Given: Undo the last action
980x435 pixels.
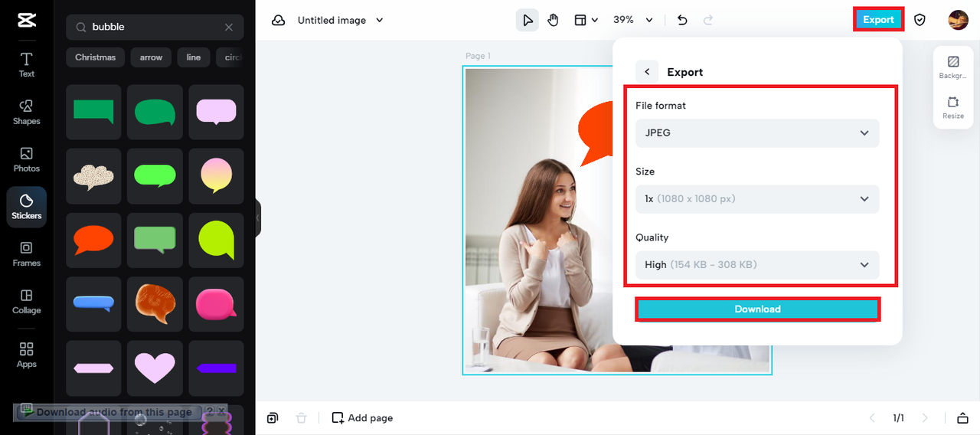Looking at the screenshot, I should (682, 20).
